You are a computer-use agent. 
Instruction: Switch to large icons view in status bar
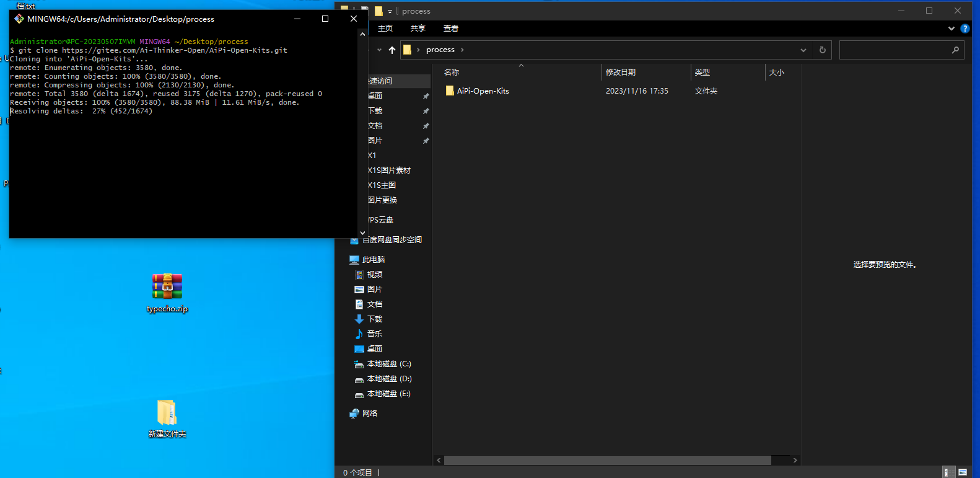click(x=963, y=472)
